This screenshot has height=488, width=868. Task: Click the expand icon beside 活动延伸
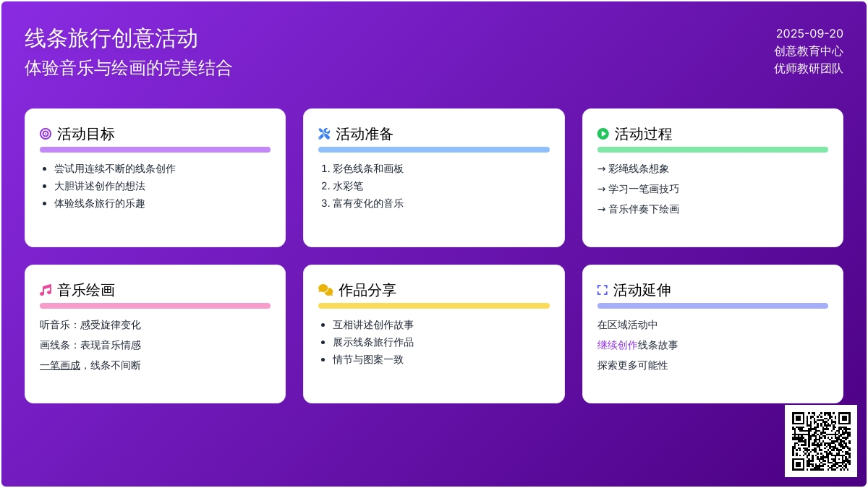click(602, 290)
